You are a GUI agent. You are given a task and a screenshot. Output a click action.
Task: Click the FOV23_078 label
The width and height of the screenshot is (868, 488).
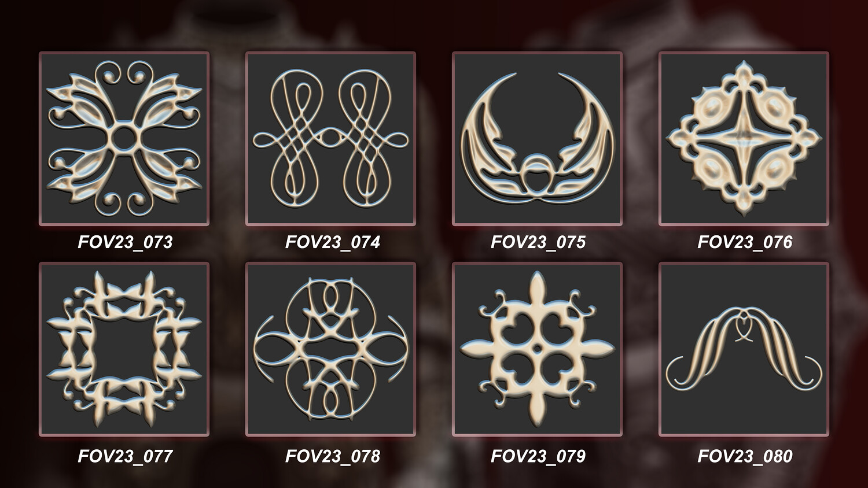click(x=332, y=456)
